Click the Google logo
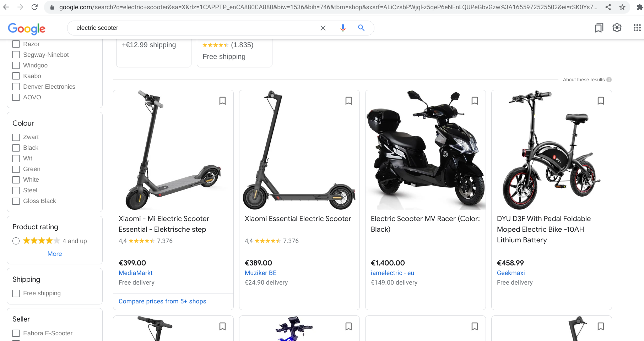The image size is (644, 341). [27, 28]
